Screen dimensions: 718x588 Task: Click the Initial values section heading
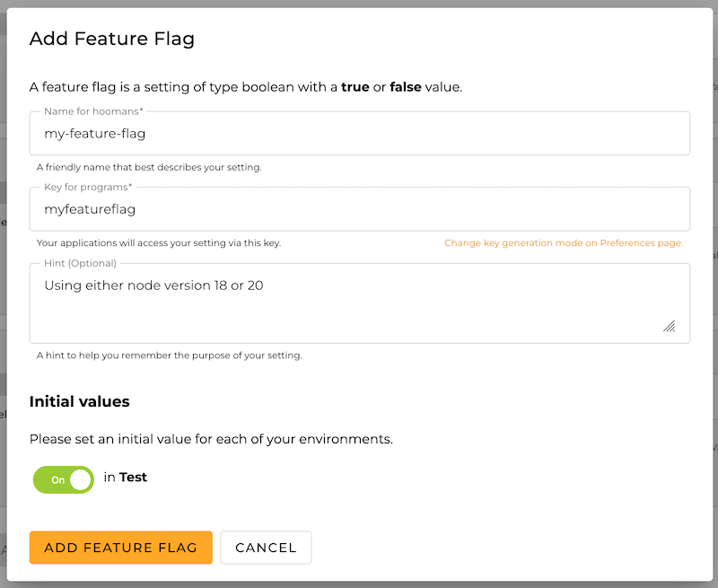pos(80,401)
